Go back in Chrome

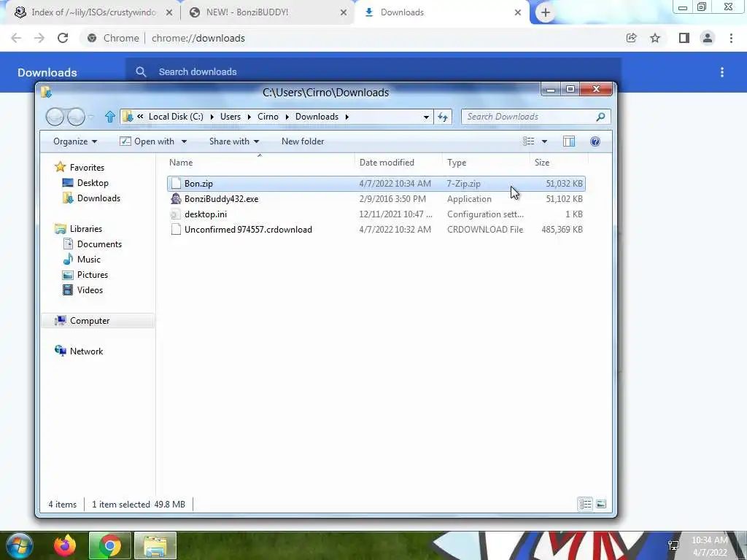[16, 38]
